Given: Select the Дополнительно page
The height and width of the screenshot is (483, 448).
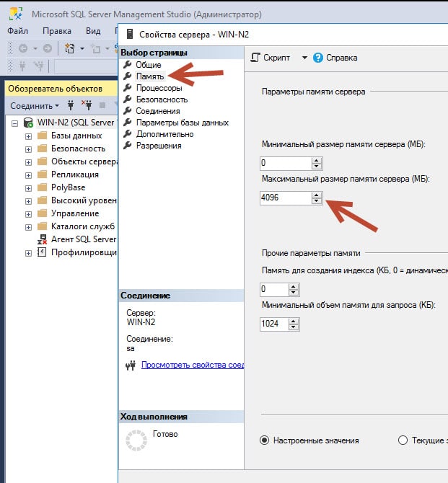Looking at the screenshot, I should 165,134.
